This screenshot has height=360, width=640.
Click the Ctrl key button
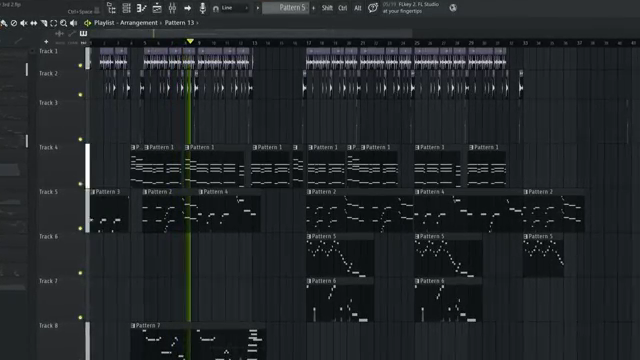[x=342, y=8]
